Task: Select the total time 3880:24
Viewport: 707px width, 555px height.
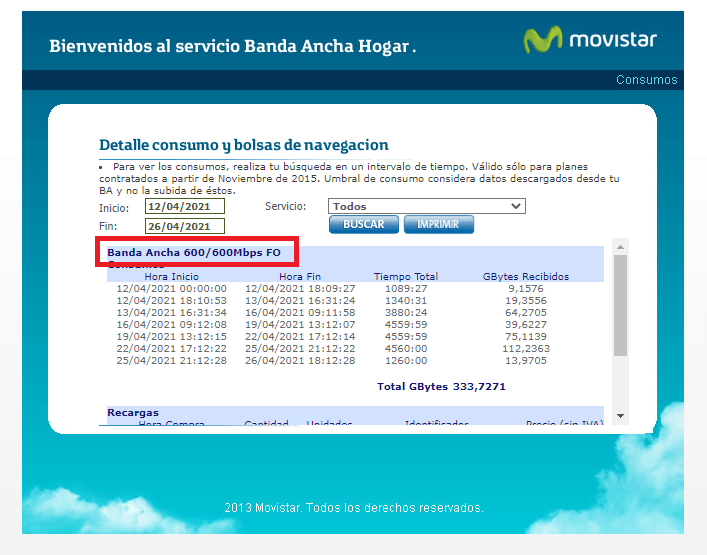Action: pyautogui.click(x=406, y=312)
